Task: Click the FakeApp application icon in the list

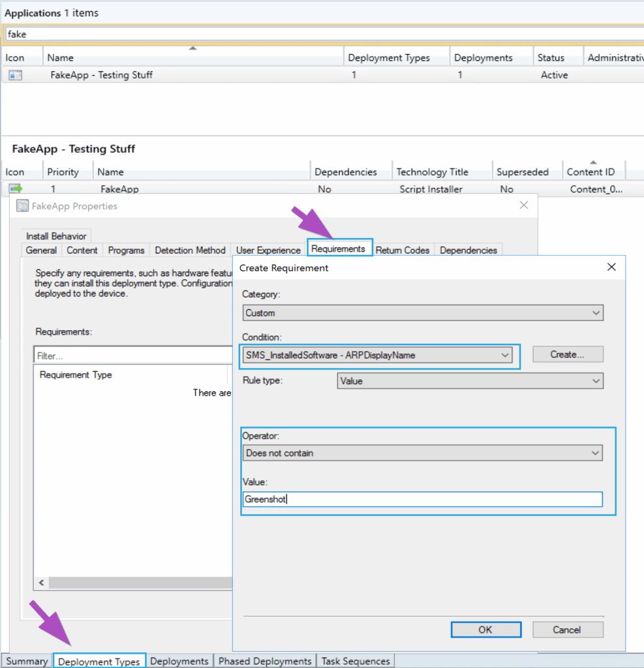Action: (17, 75)
